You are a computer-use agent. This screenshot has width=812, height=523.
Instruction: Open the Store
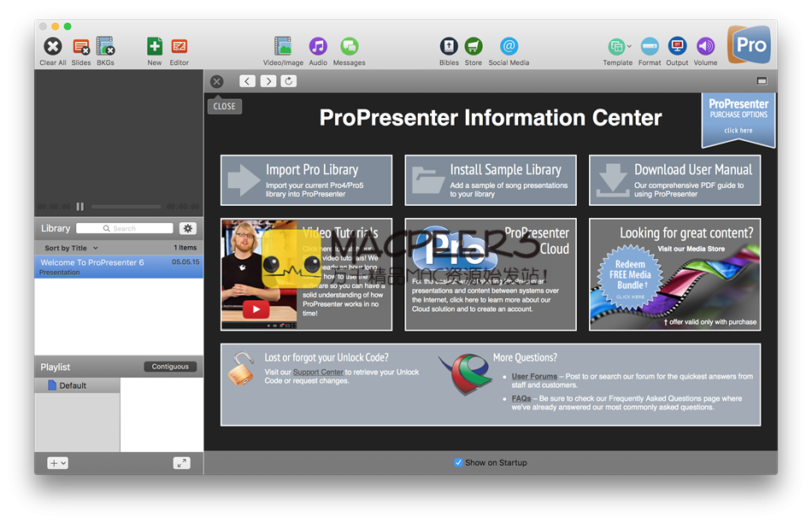coord(474,46)
